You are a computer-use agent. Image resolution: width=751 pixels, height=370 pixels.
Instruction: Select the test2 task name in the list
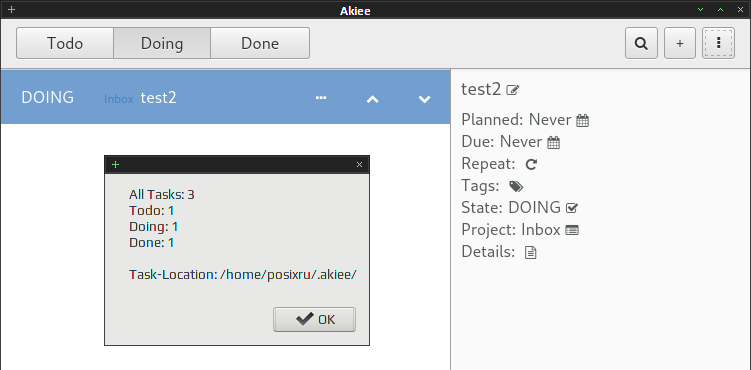tap(159, 98)
